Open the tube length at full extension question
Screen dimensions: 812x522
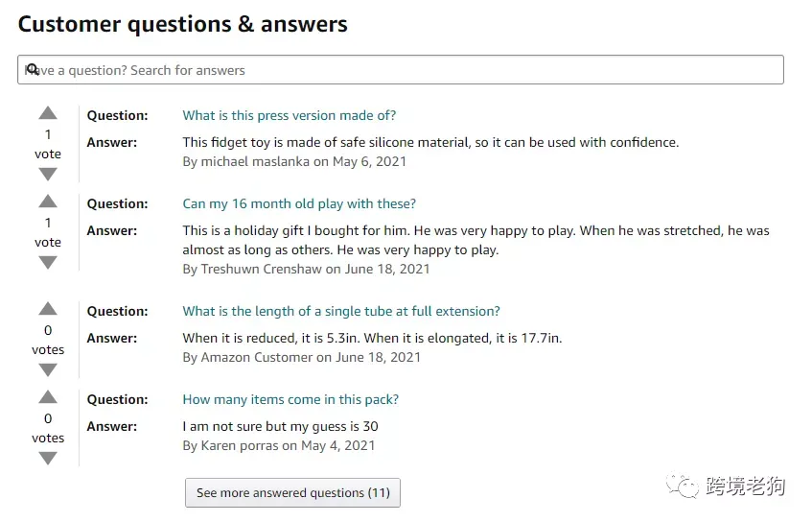(340, 311)
